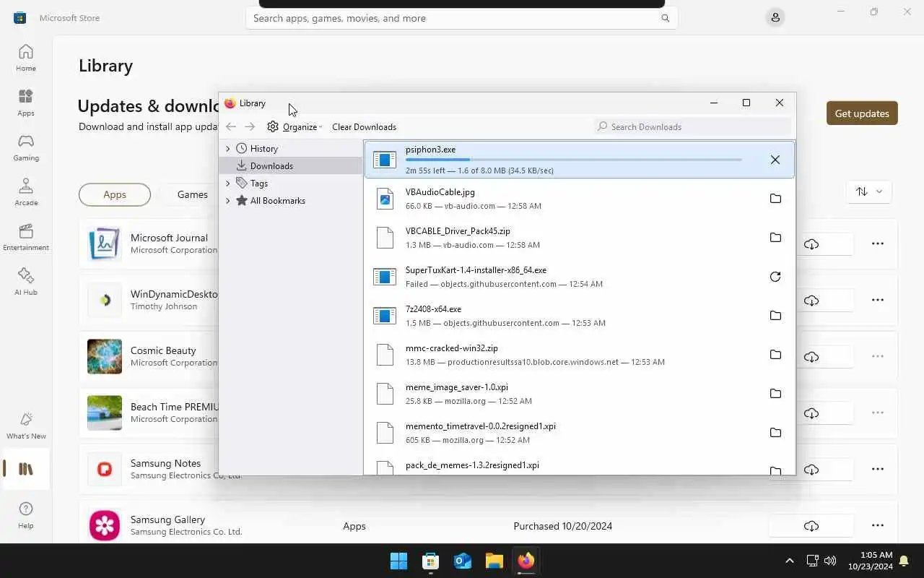Open Help in Microsoft Store
The height and width of the screenshot is (578, 924).
coord(26,515)
